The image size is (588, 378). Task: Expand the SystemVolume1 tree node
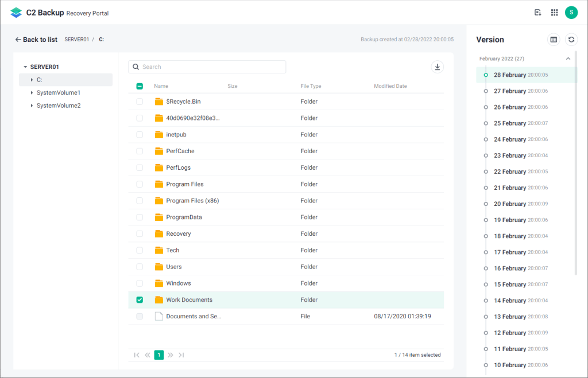click(32, 92)
